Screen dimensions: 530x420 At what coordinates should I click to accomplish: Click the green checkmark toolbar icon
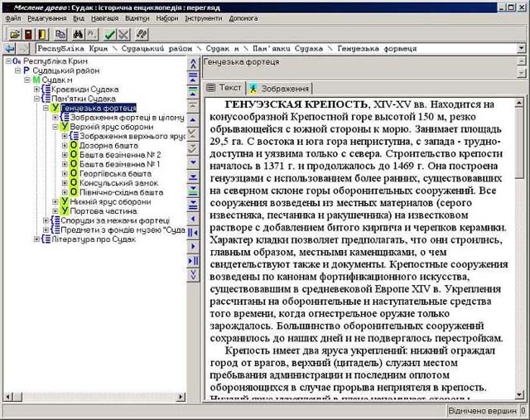point(109,34)
